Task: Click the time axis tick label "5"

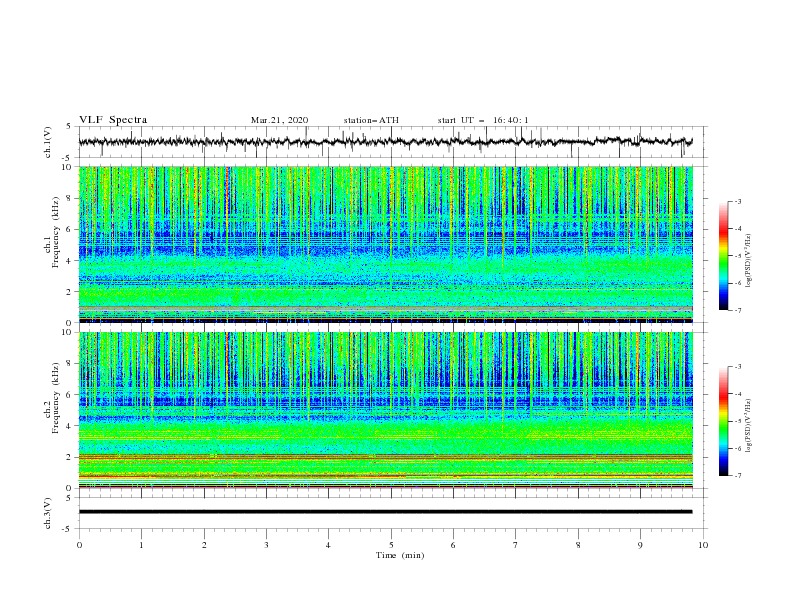Action: pyautogui.click(x=391, y=545)
